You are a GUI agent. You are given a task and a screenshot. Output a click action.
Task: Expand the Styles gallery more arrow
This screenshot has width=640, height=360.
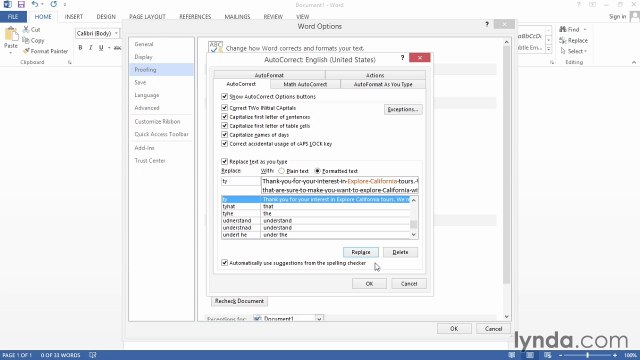pos(549,49)
